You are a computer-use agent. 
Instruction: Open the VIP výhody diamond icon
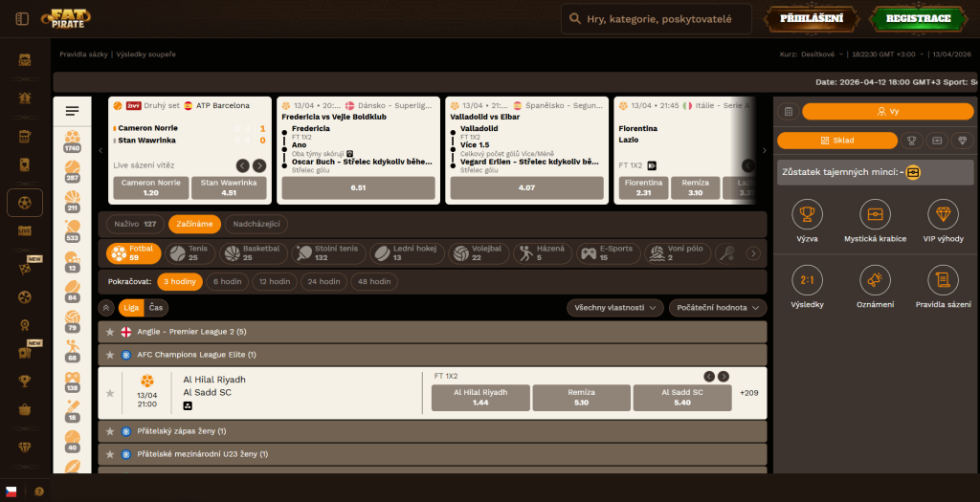tap(943, 214)
